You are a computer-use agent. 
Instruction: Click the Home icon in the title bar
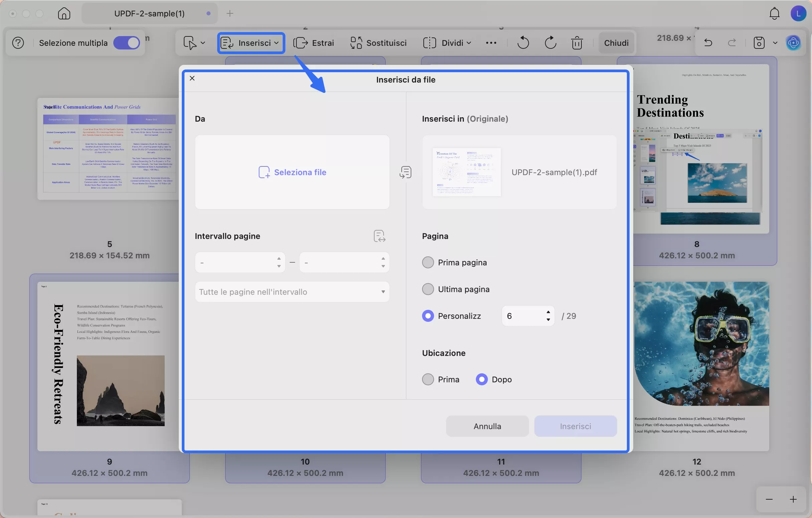tap(64, 13)
